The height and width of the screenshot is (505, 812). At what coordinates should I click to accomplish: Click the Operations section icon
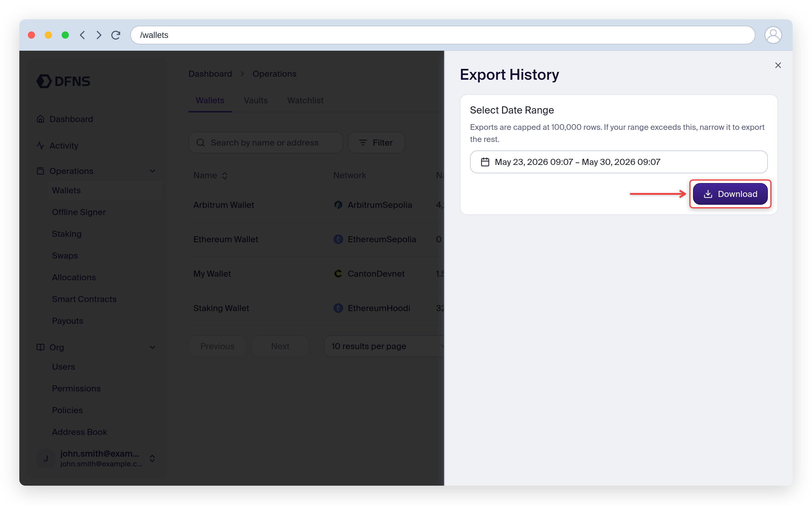[x=40, y=171]
